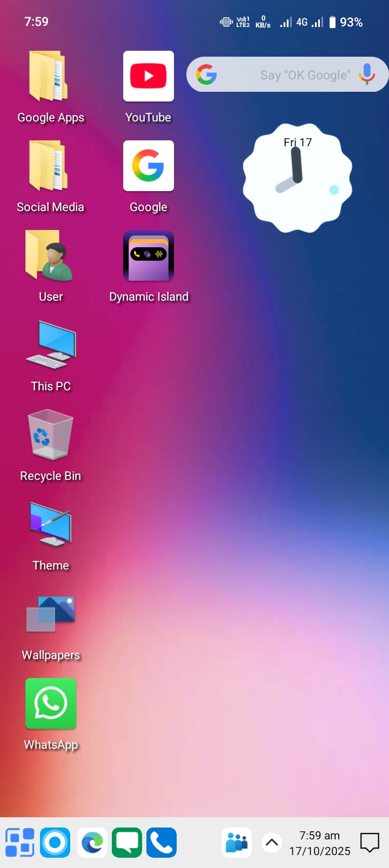Open the YouTube app
Viewport: 389px width, 868px height.
pos(148,77)
